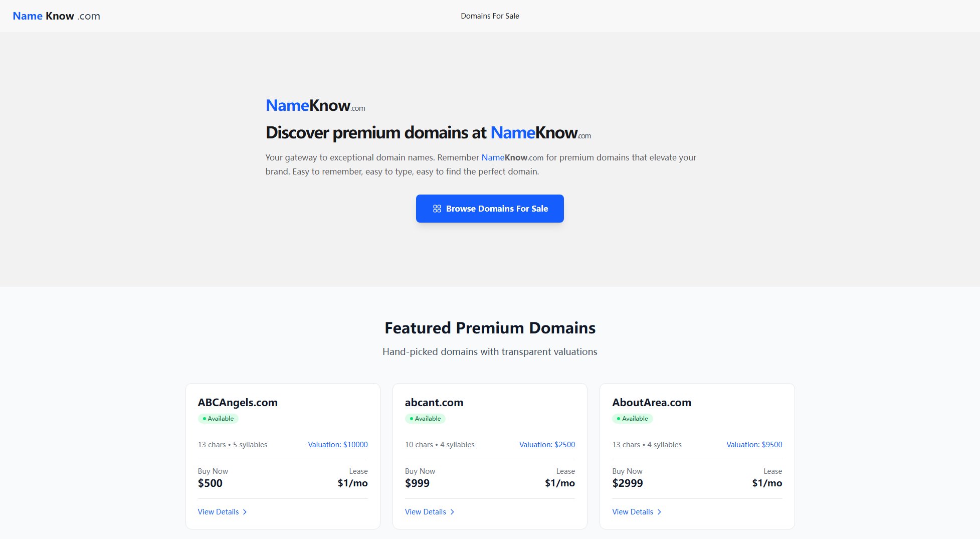Image resolution: width=980 pixels, height=539 pixels.
Task: Toggle the Available badge on ABCAngels.com
Action: tap(219, 418)
